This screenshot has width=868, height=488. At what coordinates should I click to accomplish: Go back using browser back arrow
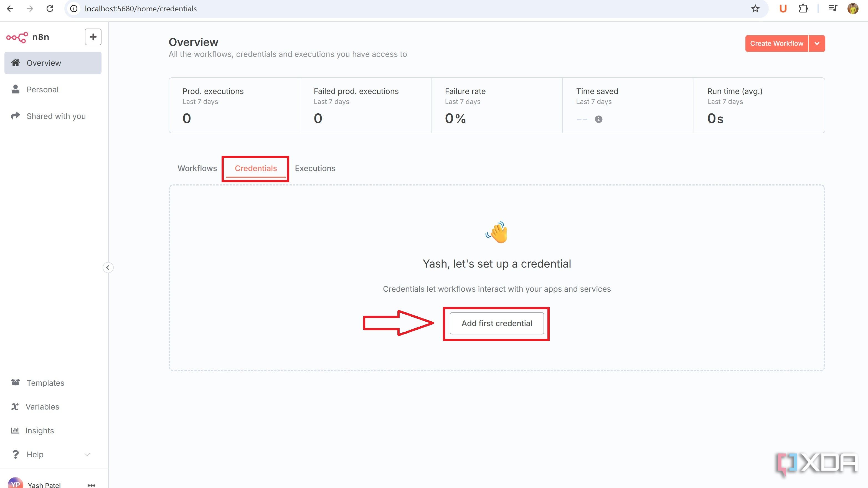coord(10,8)
